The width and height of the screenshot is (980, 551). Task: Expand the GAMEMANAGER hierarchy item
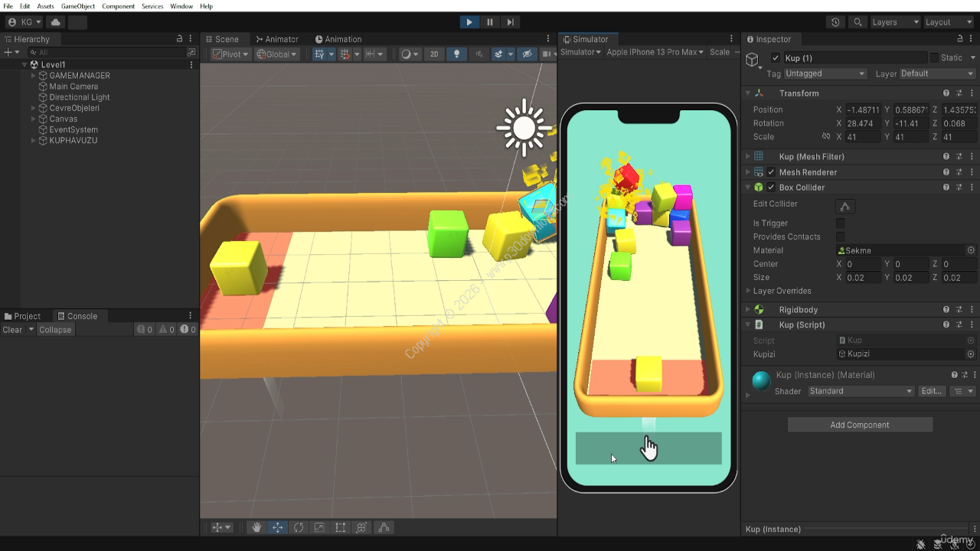click(x=33, y=76)
